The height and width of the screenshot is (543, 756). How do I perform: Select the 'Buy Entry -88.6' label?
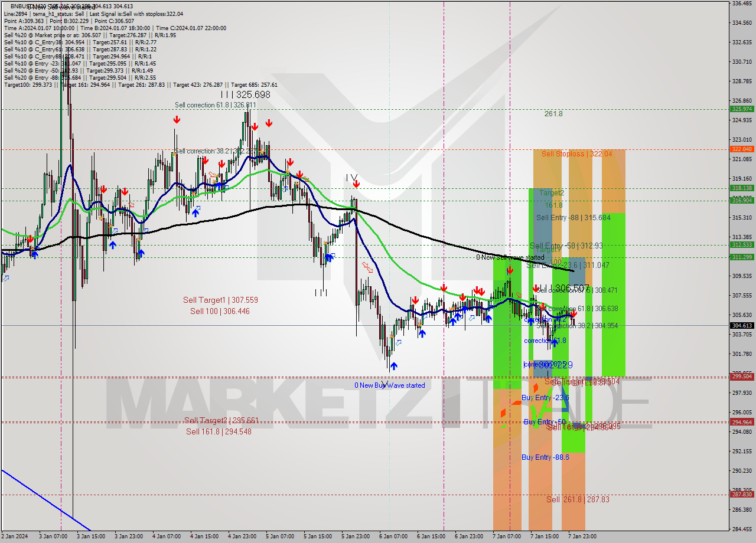pos(545,457)
